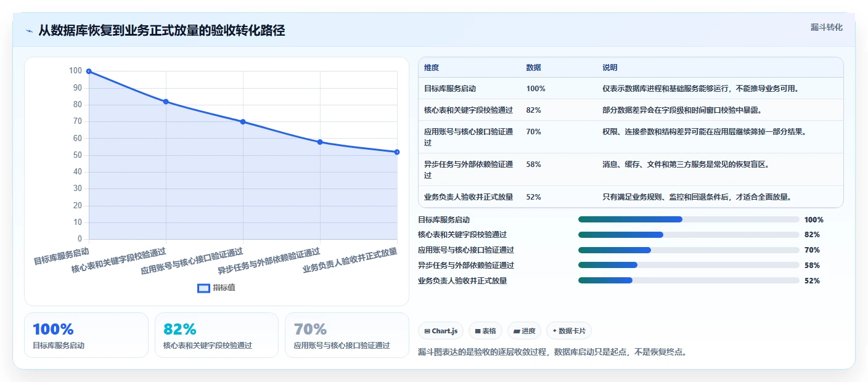The width and height of the screenshot is (868, 382).
Task: Click the footnote starting 漏斗图表达的是验收的逐层收敛过程
Action: point(552,352)
